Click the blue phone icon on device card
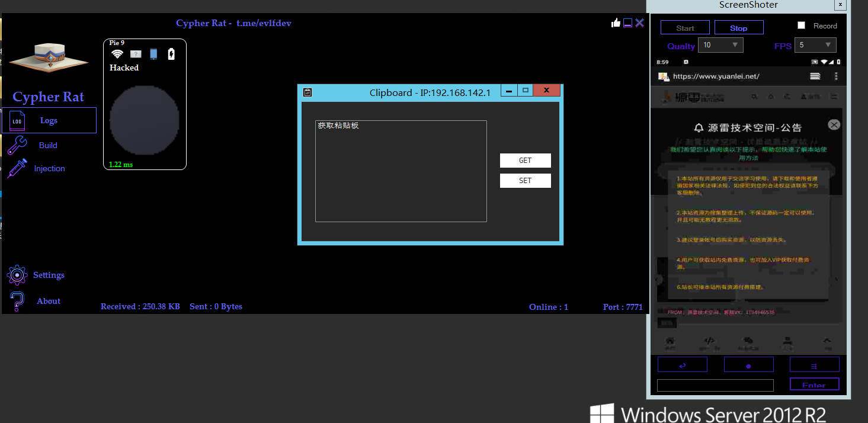Image resolution: width=868 pixels, height=423 pixels. click(153, 54)
